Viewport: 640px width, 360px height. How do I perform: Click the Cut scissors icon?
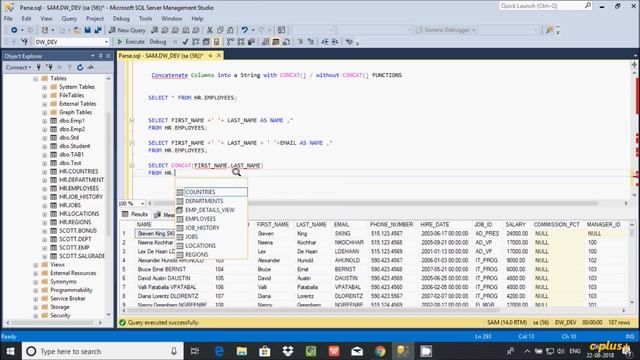(210, 30)
